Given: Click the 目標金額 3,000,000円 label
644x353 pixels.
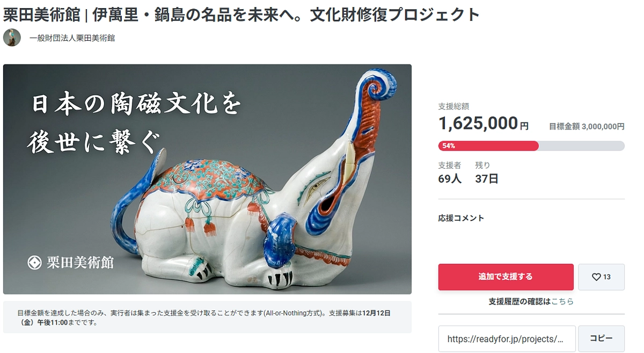Looking at the screenshot, I should [x=587, y=127].
